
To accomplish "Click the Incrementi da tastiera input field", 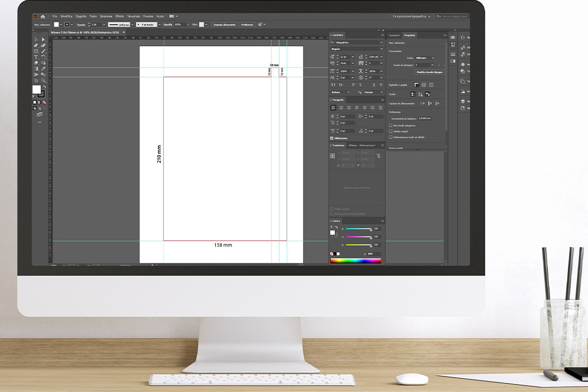I will pos(424,118).
